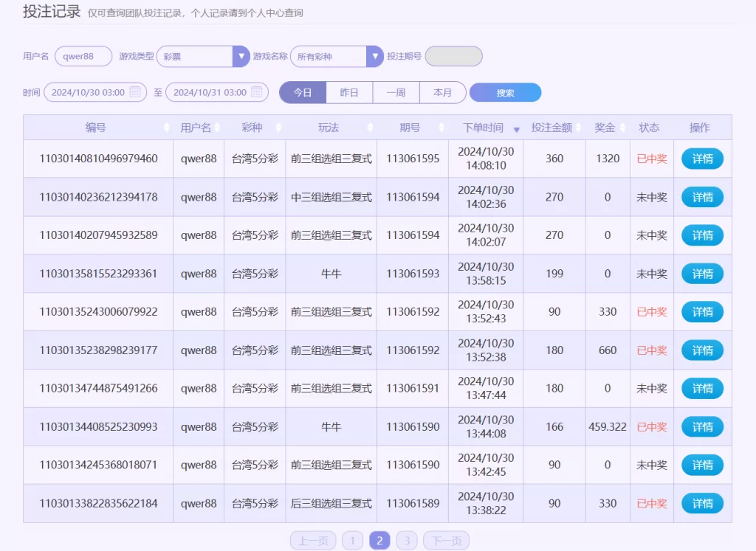Toggle 下单时间 descending sort arrow
This screenshot has height=551, width=756.
[x=516, y=129]
